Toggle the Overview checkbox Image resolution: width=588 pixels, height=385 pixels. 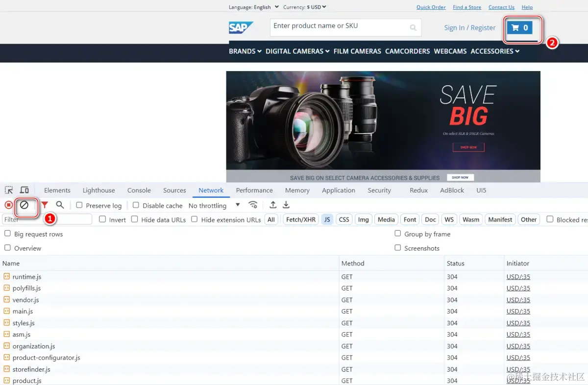(x=7, y=248)
